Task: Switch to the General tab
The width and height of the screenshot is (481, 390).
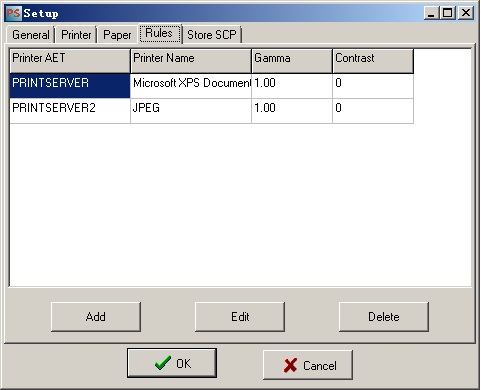Action: [x=31, y=35]
